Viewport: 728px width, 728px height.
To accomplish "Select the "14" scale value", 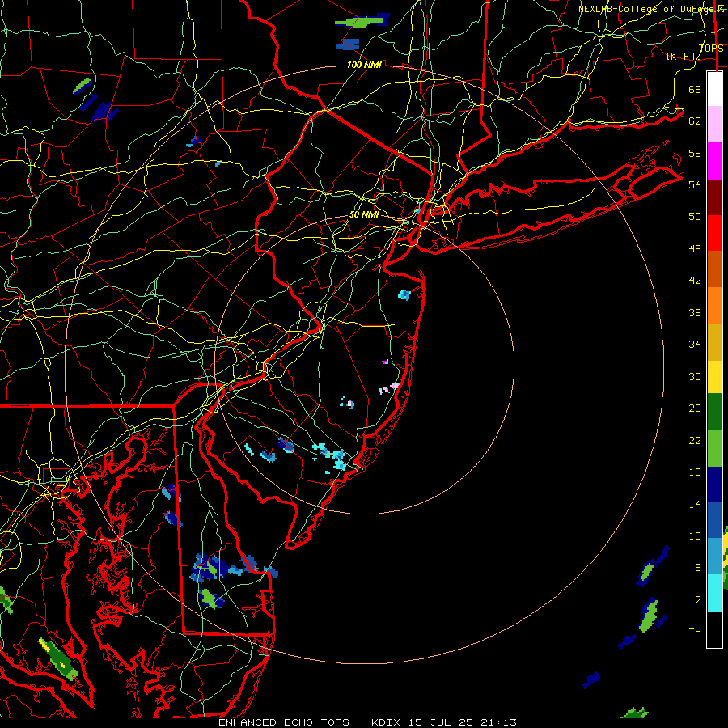I will pyautogui.click(x=695, y=504).
